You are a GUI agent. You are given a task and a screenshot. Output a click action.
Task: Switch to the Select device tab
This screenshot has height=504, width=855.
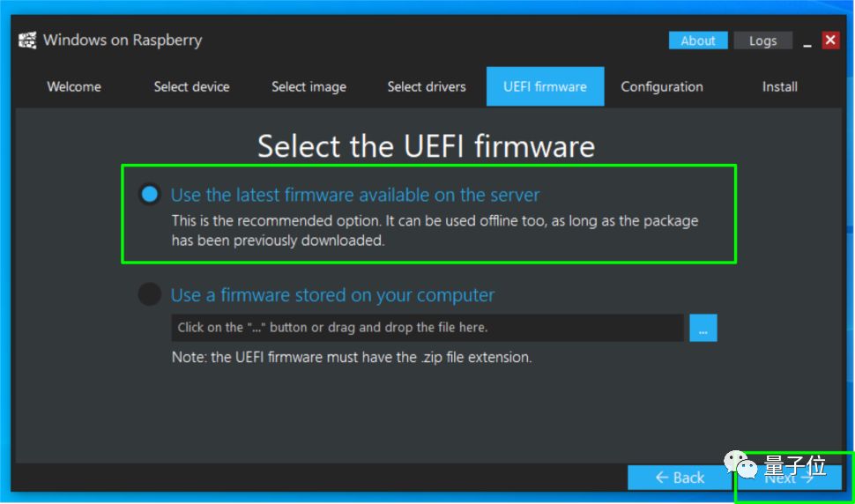coord(191,86)
